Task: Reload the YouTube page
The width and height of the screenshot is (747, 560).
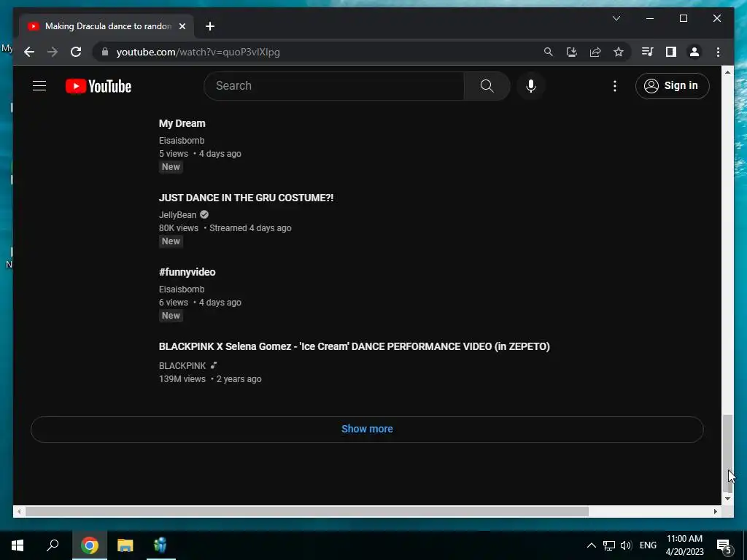Action: click(x=76, y=52)
